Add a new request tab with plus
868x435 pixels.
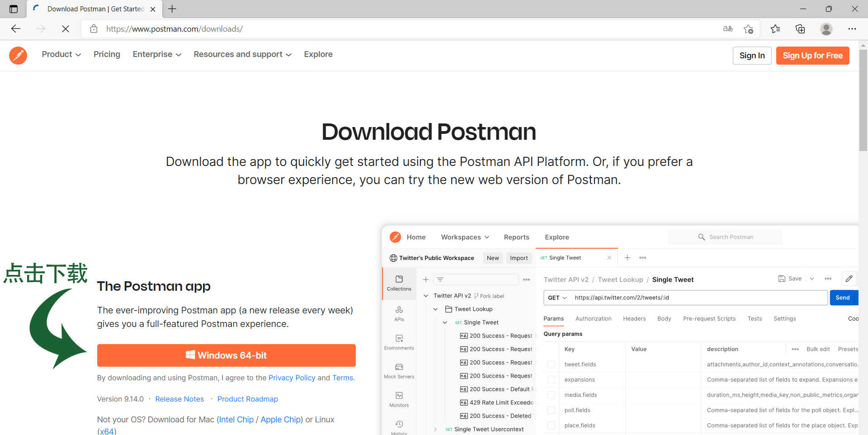pyautogui.click(x=627, y=258)
